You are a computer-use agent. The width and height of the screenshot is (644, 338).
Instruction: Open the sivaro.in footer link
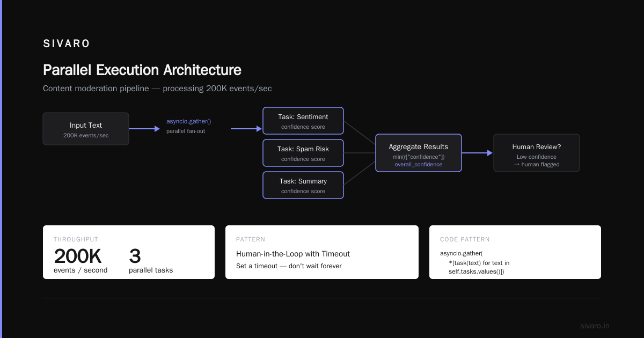595,326
